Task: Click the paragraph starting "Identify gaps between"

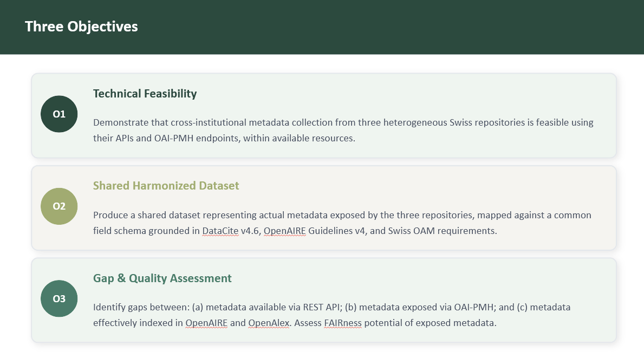Action: [x=332, y=315]
